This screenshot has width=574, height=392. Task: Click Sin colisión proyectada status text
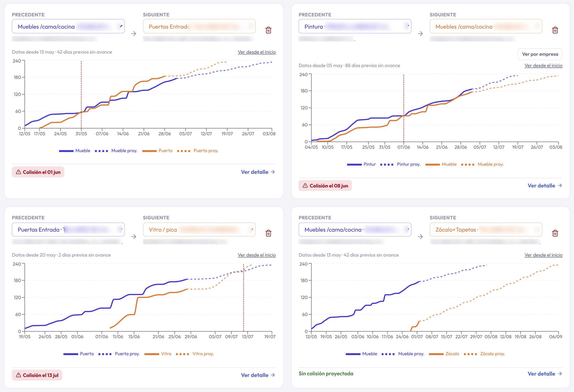click(326, 374)
